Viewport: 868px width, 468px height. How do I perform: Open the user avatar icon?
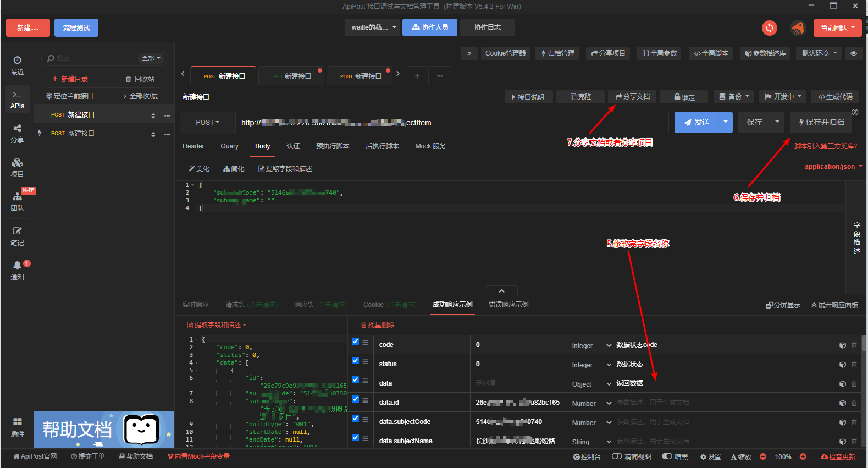coord(798,28)
